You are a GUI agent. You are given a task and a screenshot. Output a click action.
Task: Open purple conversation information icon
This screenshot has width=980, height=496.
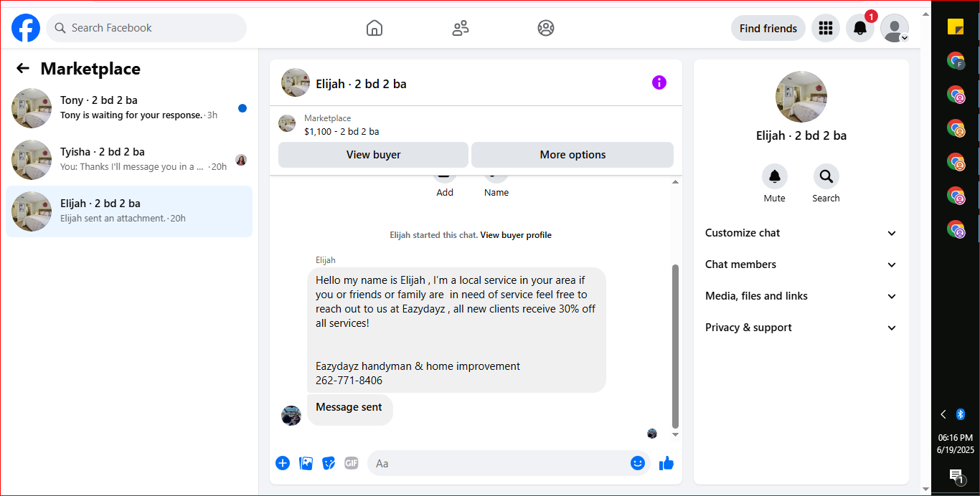[659, 82]
